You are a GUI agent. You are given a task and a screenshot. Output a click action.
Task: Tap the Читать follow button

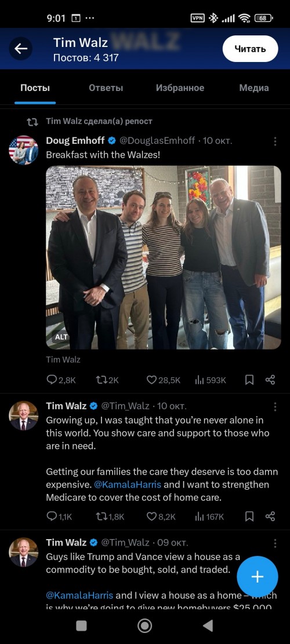point(250,49)
